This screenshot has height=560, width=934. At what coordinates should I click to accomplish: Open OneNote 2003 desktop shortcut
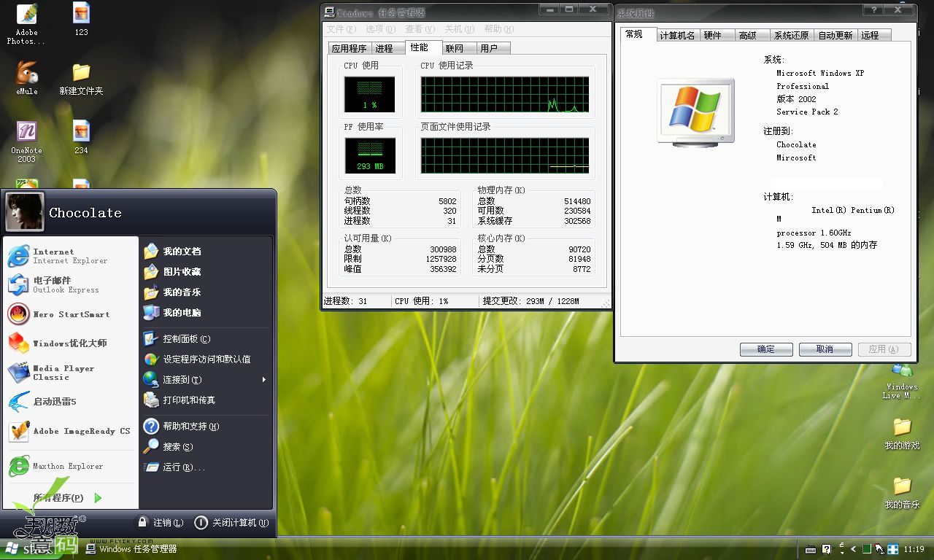click(x=26, y=141)
